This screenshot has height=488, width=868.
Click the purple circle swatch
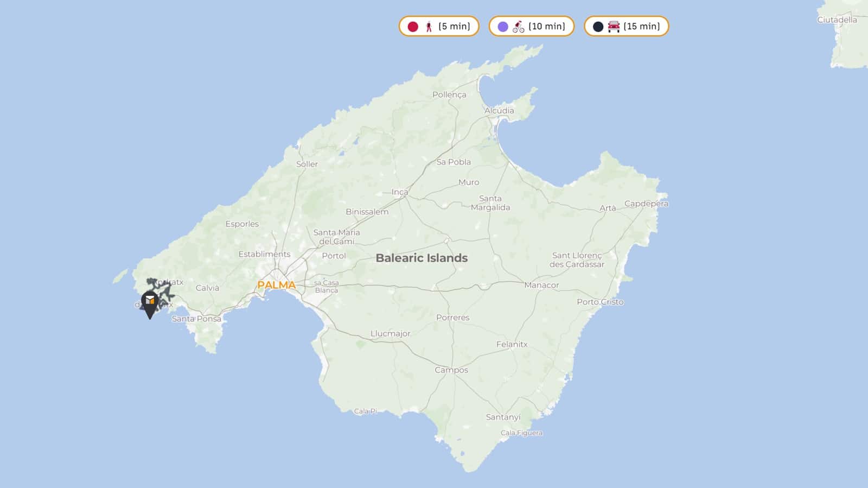tap(503, 27)
